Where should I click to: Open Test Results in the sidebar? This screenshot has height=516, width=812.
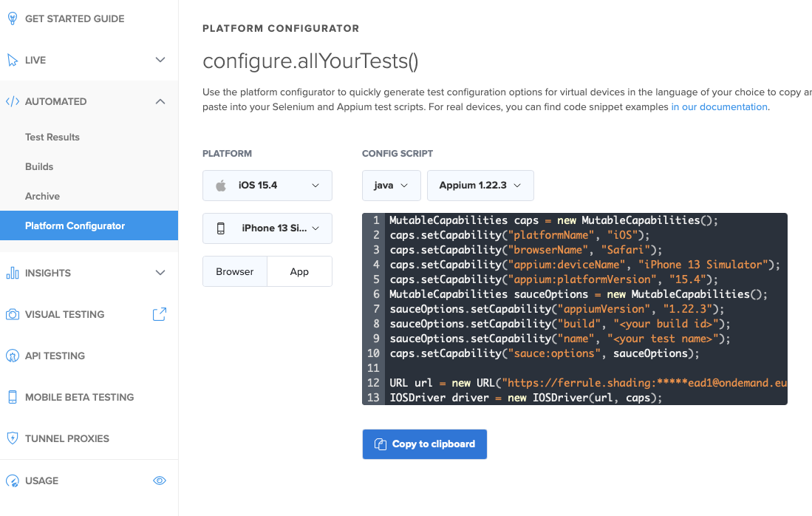tap(52, 137)
